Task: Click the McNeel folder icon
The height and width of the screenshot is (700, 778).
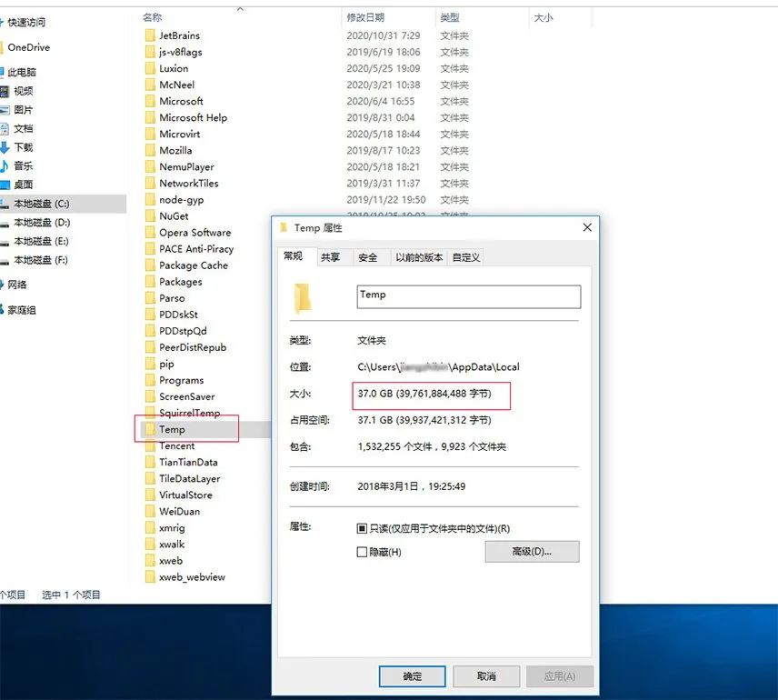Action: click(150, 85)
